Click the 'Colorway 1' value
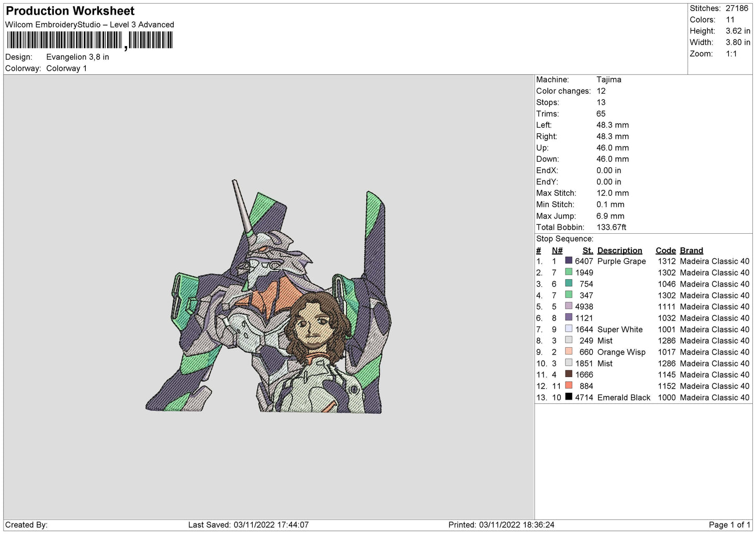Screen dimensions: 756x534 click(66, 69)
